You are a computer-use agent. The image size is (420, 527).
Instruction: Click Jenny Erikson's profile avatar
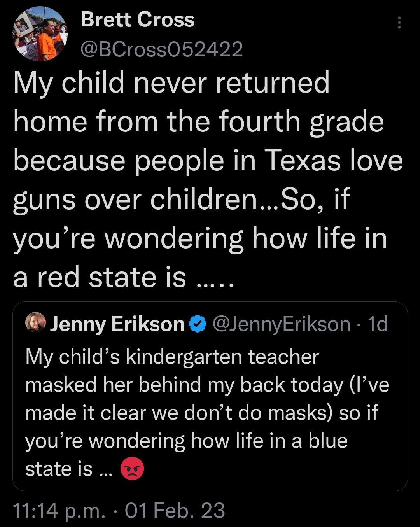point(36,324)
